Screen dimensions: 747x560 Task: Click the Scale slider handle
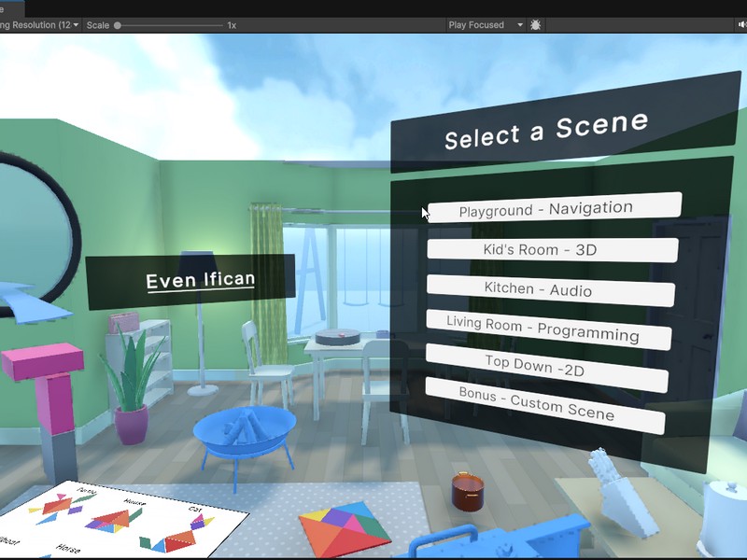tap(118, 25)
